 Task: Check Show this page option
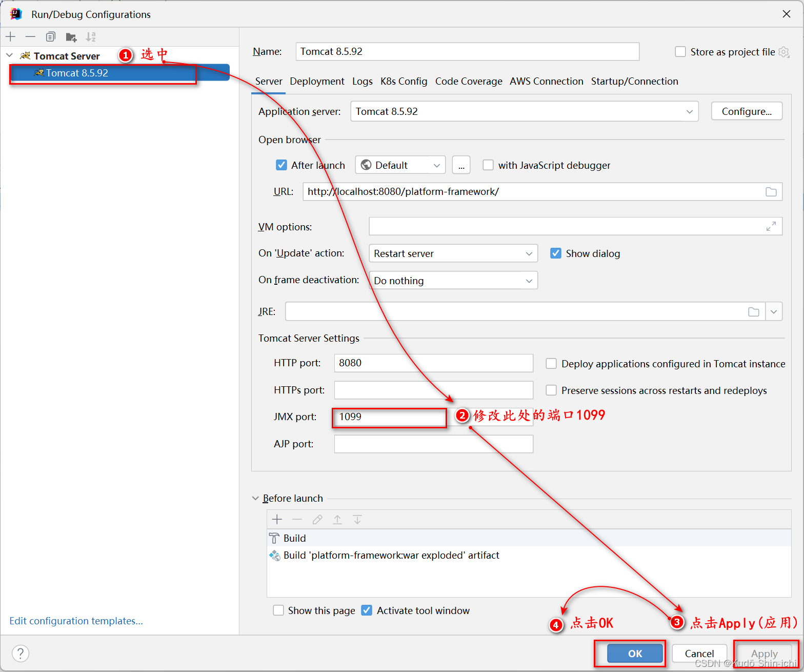point(278,610)
